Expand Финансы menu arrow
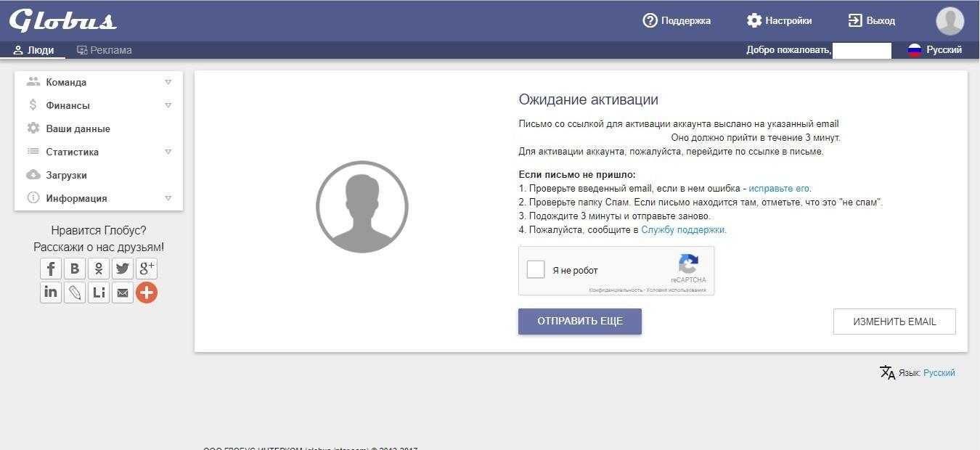This screenshot has width=980, height=450. [x=168, y=105]
